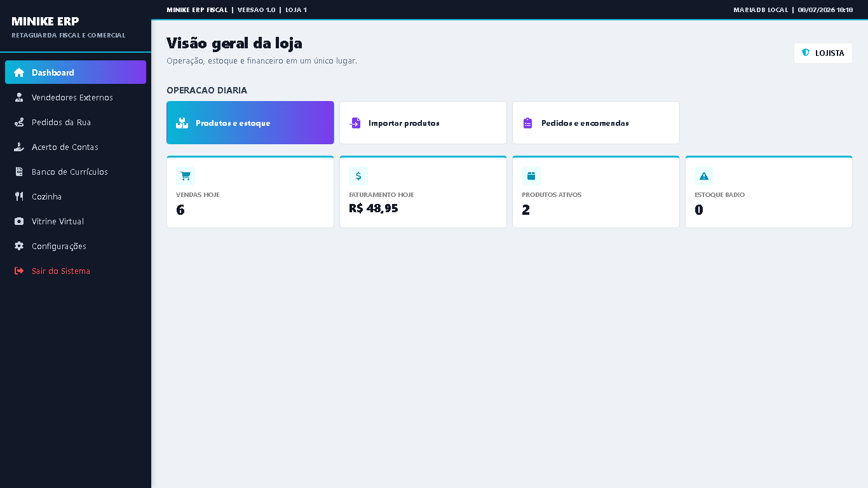Open the Dashboard menu item
Image resolution: width=868 pixels, height=488 pixels.
[x=76, y=72]
